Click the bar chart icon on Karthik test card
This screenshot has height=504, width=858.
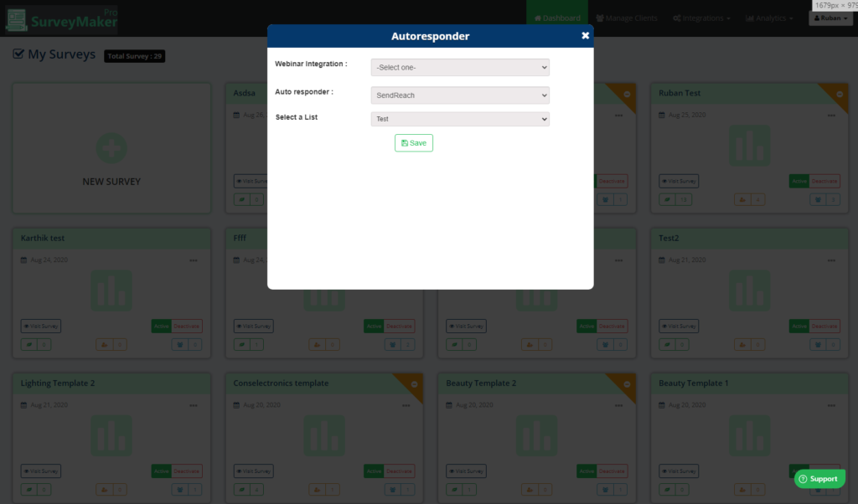111,291
